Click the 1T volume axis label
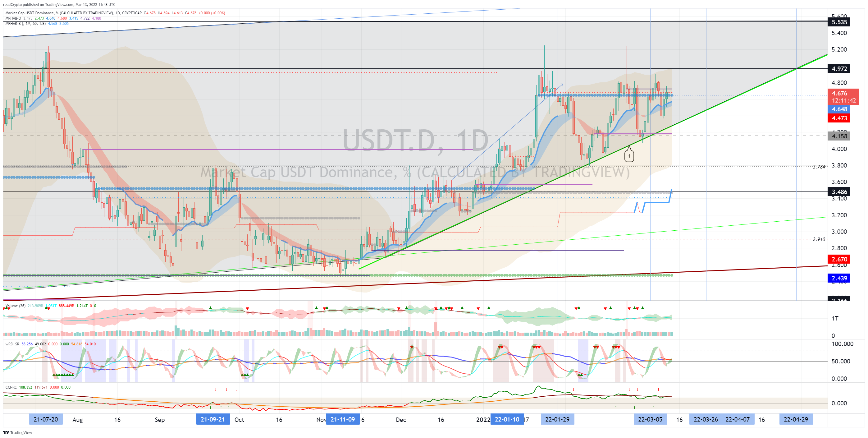This screenshot has width=868, height=438. pos(835,318)
